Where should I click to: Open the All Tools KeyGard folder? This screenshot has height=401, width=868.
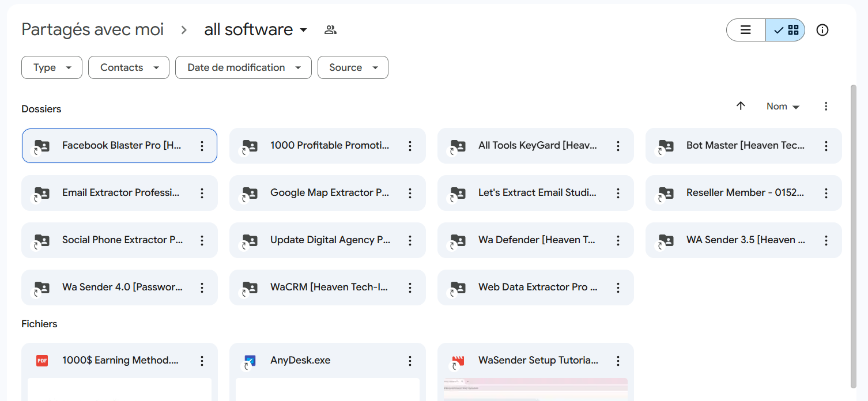click(535, 146)
